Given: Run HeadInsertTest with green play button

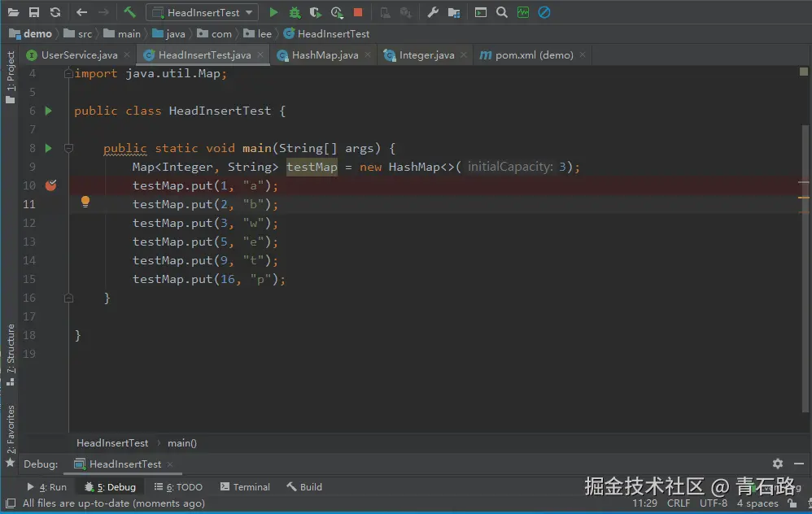Looking at the screenshot, I should point(273,12).
